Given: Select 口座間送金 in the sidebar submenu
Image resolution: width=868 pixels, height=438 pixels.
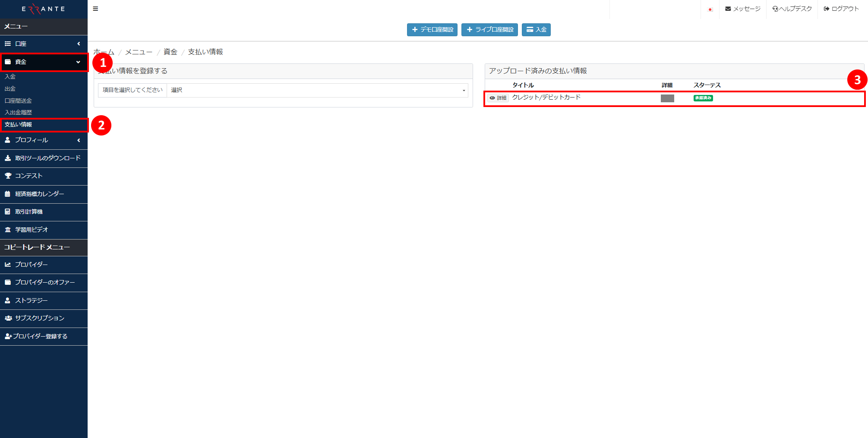Looking at the screenshot, I should click(19, 101).
